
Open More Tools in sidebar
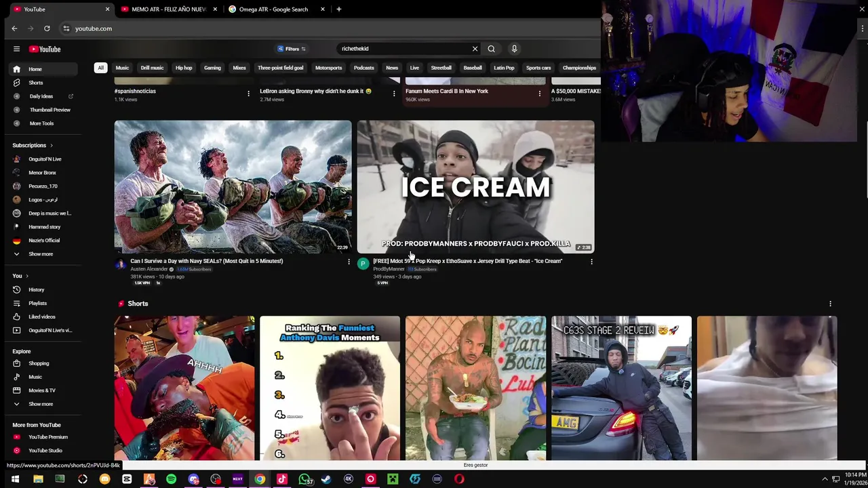point(41,123)
